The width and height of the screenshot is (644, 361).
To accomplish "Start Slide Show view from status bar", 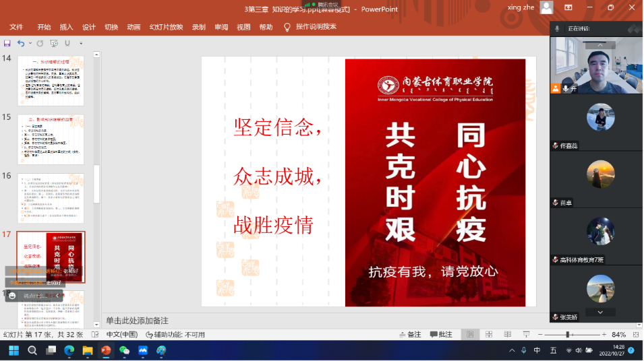I will tap(527, 335).
